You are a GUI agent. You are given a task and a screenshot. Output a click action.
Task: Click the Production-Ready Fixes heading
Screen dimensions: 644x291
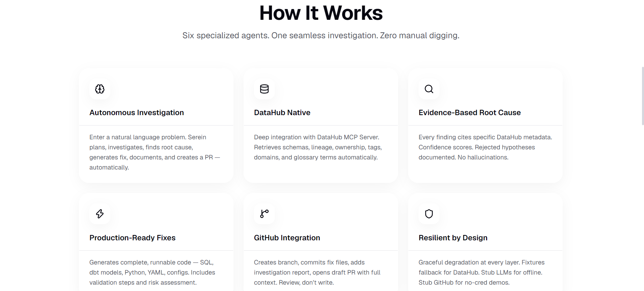click(132, 238)
